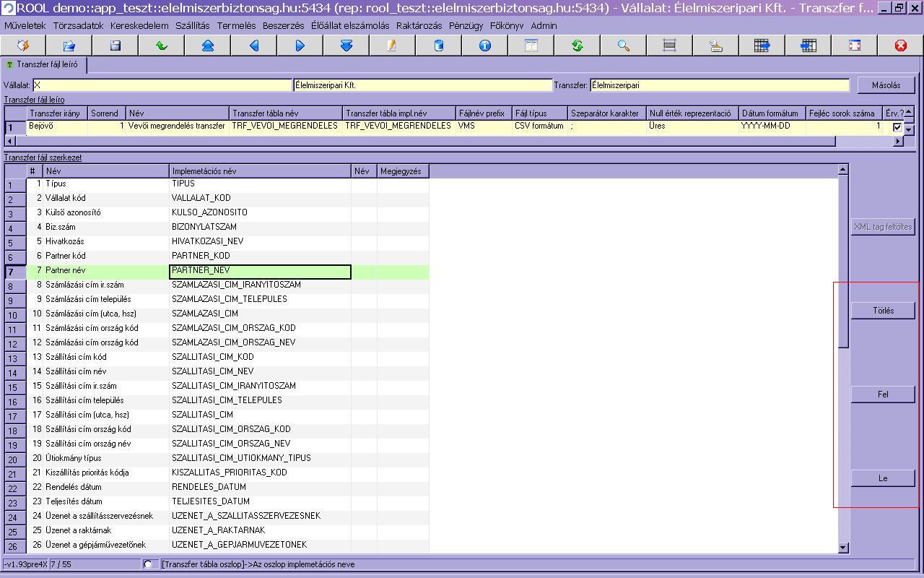The width and height of the screenshot is (924, 578).
Task: Open the Törzsadatok menu
Action: [78, 25]
